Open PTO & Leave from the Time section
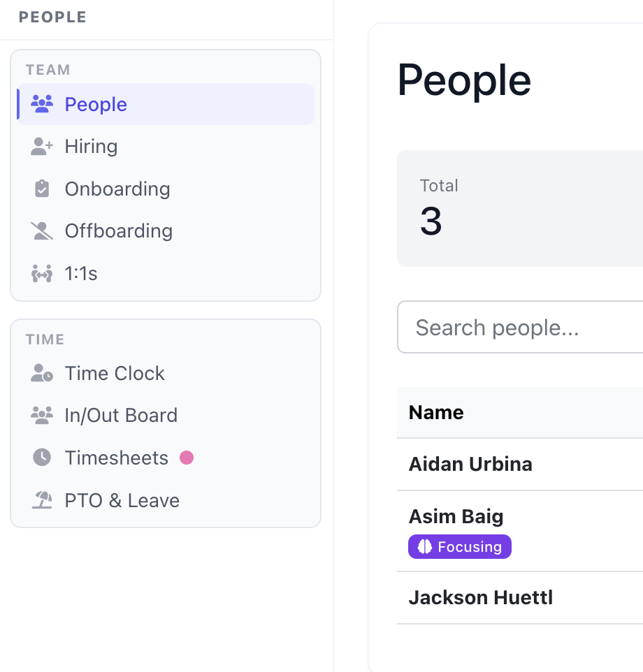Screen dimensions: 643x672 point(122,500)
